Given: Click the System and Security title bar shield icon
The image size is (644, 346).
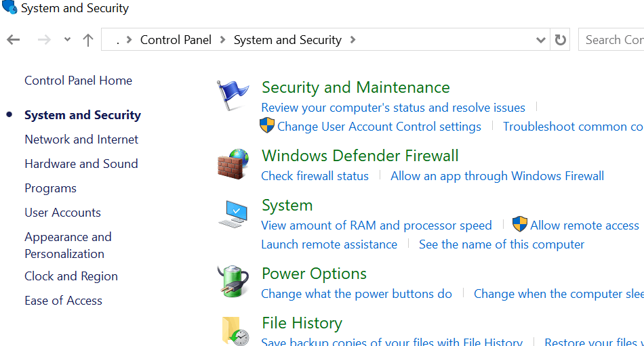Looking at the screenshot, I should 9,7.
